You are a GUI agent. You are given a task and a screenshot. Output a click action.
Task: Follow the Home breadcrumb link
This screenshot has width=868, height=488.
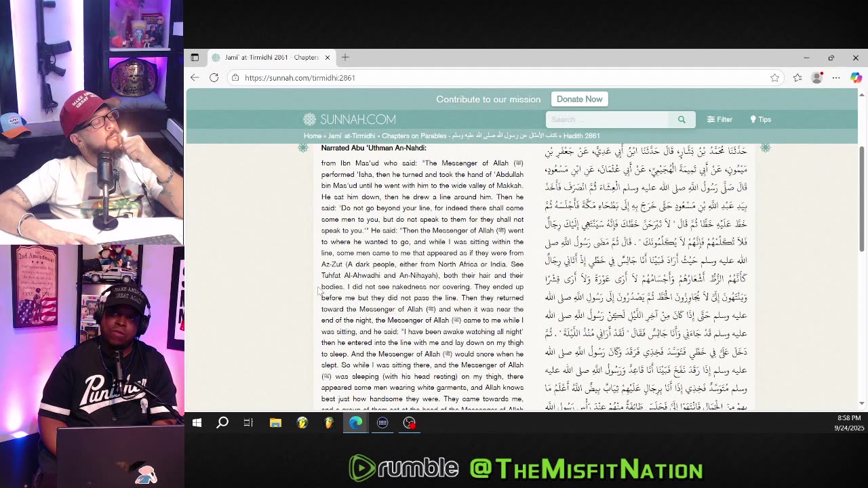point(312,136)
